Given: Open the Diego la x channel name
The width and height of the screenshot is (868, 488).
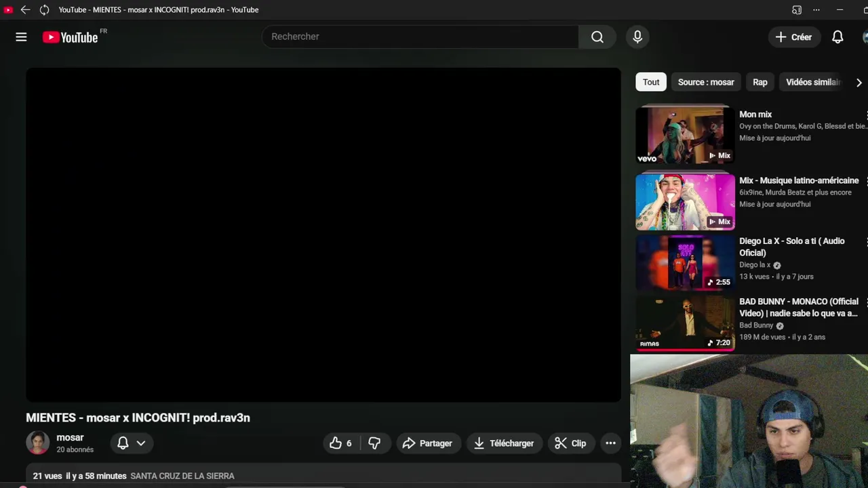Looking at the screenshot, I should click(x=755, y=265).
